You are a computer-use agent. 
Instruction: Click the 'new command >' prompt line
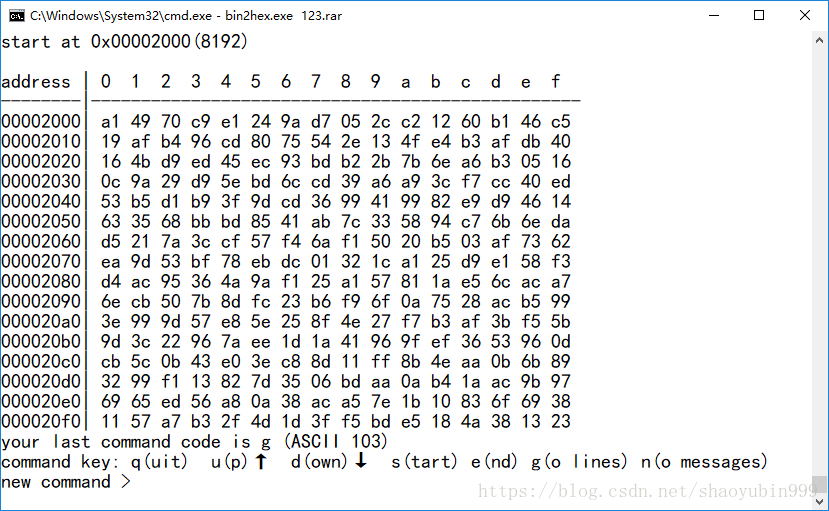[x=66, y=482]
